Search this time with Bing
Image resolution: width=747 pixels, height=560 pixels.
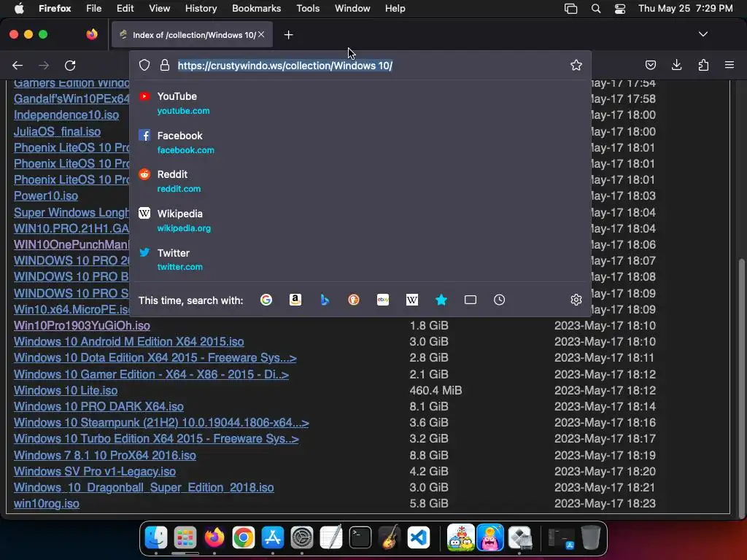tap(325, 300)
